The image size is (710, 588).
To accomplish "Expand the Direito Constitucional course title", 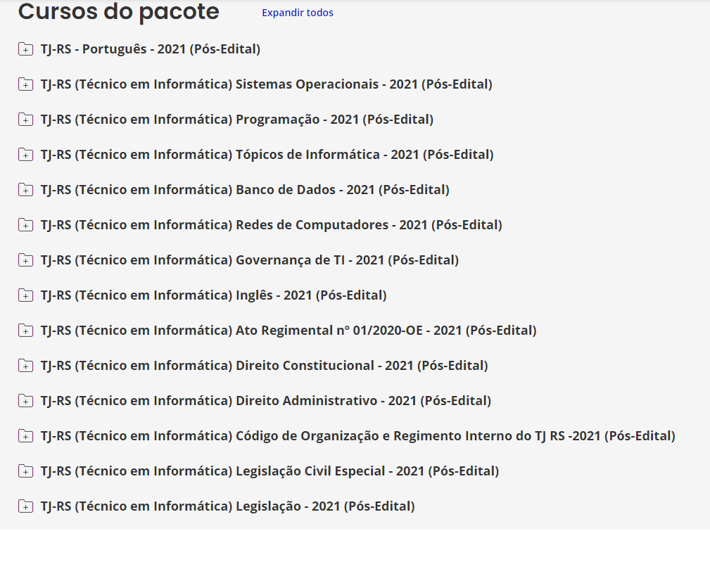I will 264,366.
